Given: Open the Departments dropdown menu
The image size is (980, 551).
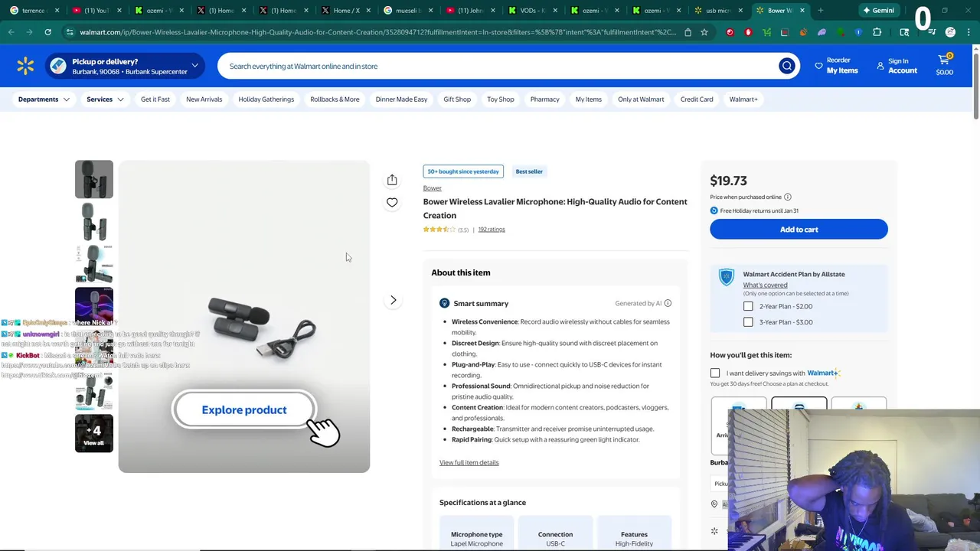Looking at the screenshot, I should [x=44, y=99].
